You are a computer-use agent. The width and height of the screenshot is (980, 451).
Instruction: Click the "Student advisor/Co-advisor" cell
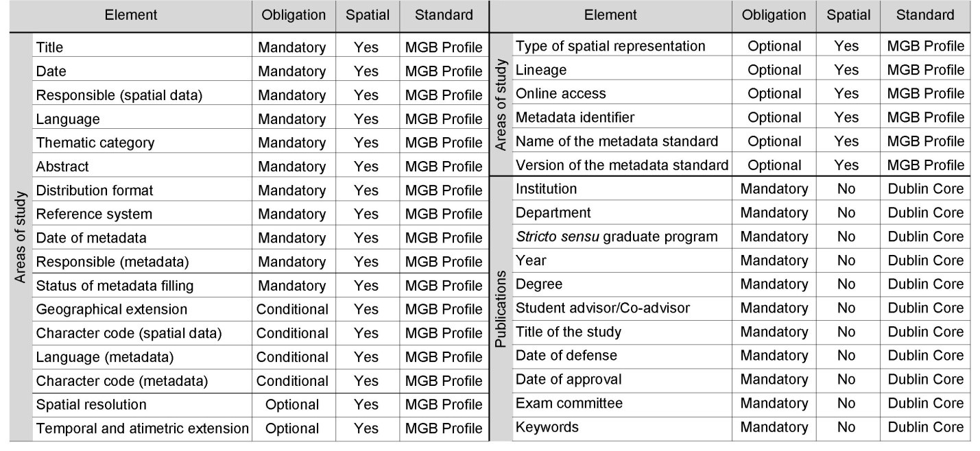click(x=603, y=308)
